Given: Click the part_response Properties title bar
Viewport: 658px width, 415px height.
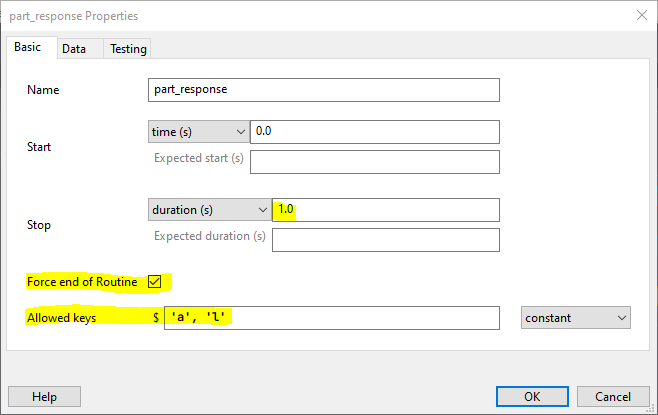Looking at the screenshot, I should tap(300, 16).
